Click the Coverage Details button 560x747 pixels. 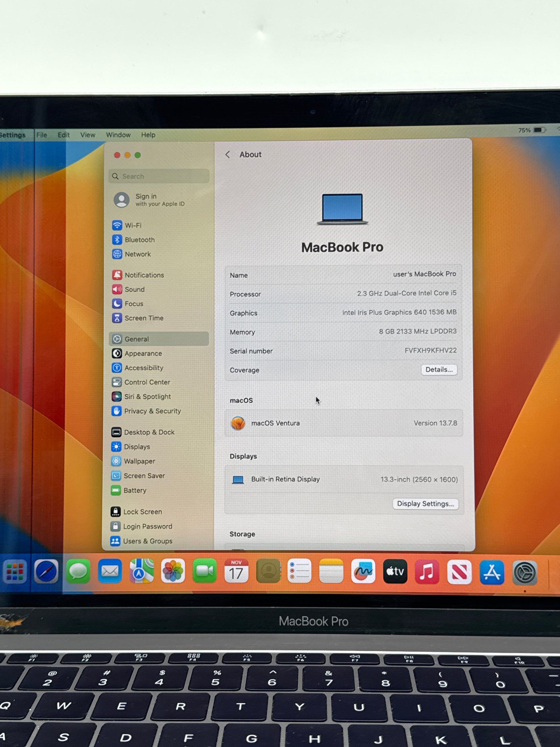point(439,370)
